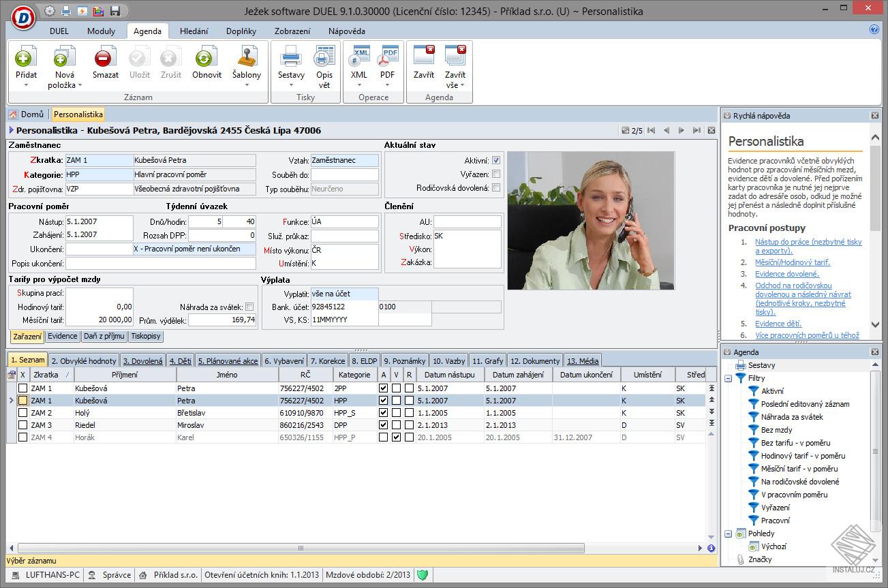
Task: Open the Nová položka dropdown arrow
Action: click(x=80, y=86)
